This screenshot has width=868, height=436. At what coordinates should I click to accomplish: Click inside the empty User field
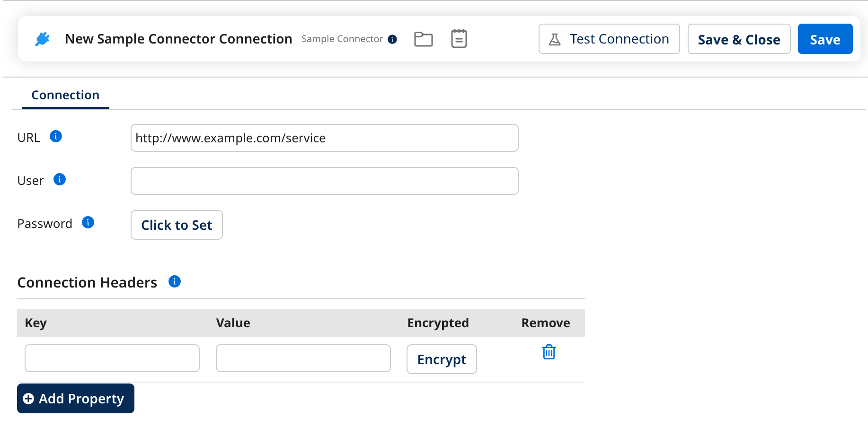324,181
